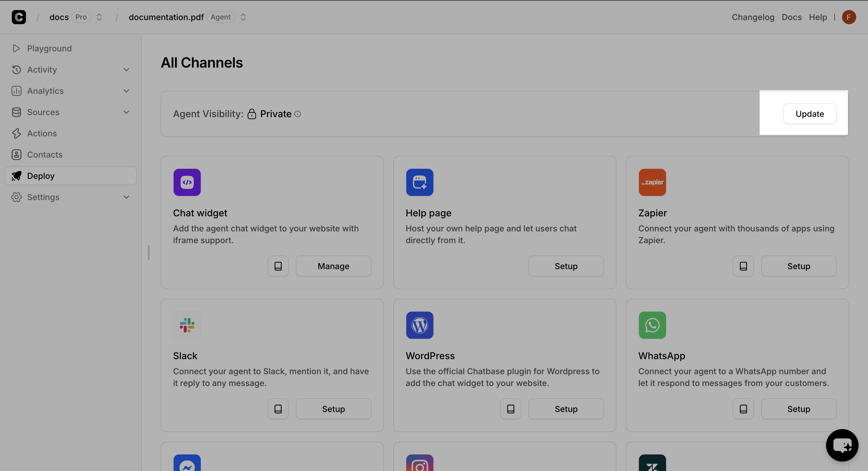Open the Slack guide book icon
Screen dimensions: 868x471
point(278,409)
